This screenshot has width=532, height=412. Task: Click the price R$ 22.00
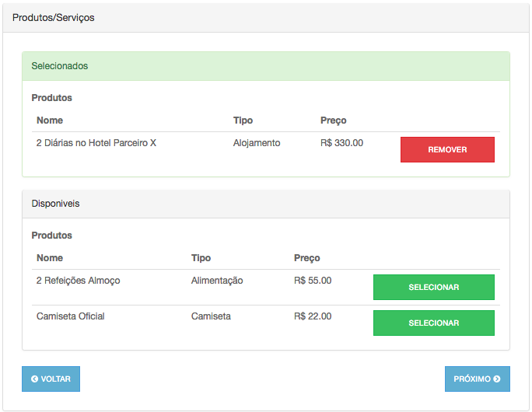[313, 316]
